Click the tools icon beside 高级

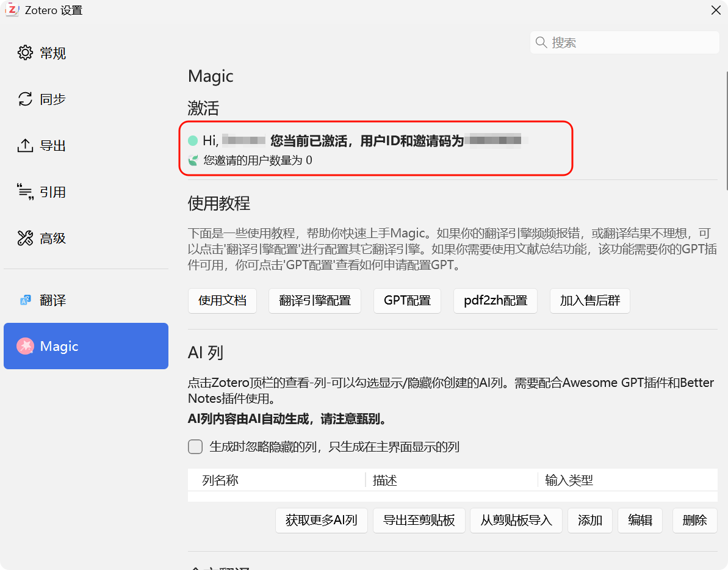(x=26, y=238)
